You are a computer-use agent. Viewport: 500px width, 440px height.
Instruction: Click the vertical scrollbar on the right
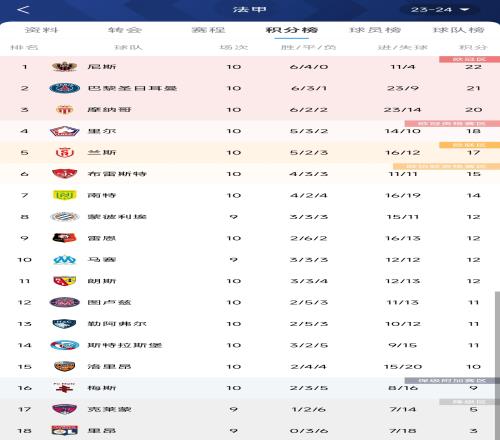click(x=497, y=366)
